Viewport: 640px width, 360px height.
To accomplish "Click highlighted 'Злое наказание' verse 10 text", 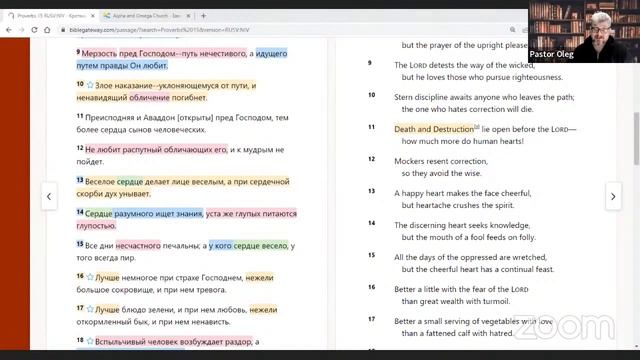I will pos(124,86).
